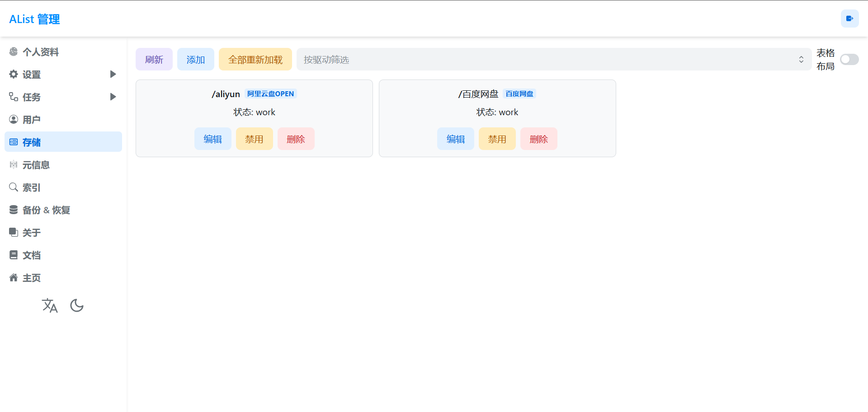Image resolution: width=868 pixels, height=412 pixels.
Task: Click the logout icon in top right
Action: pos(849,19)
